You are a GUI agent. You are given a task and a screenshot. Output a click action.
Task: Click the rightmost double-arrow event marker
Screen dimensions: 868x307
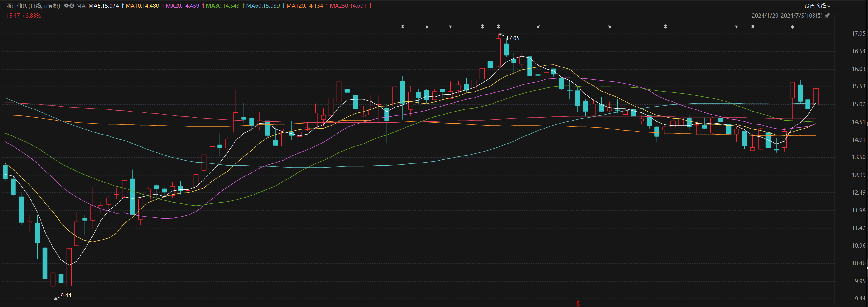753,27
